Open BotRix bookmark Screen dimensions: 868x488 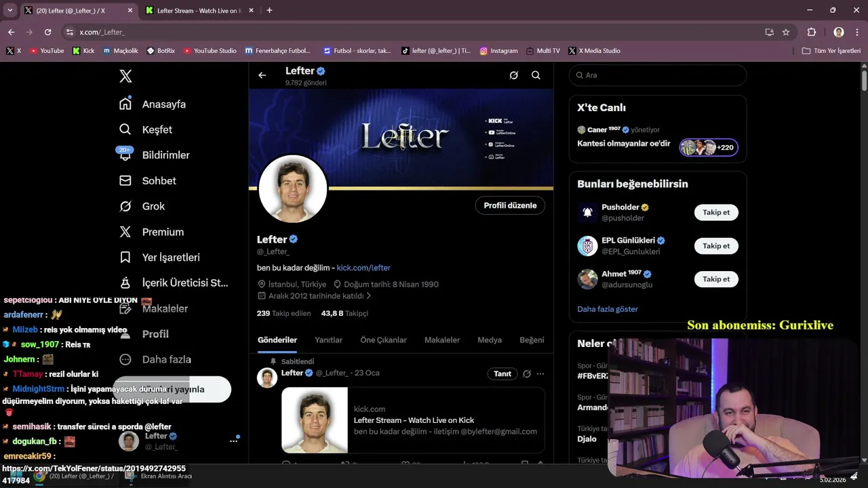coord(160,51)
